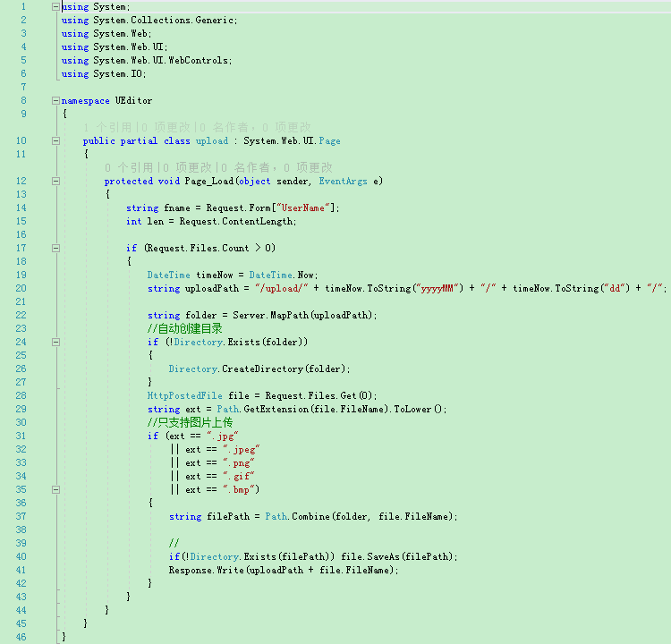
Task: Click Path.GetExtension call on line 29
Action: coord(302,409)
